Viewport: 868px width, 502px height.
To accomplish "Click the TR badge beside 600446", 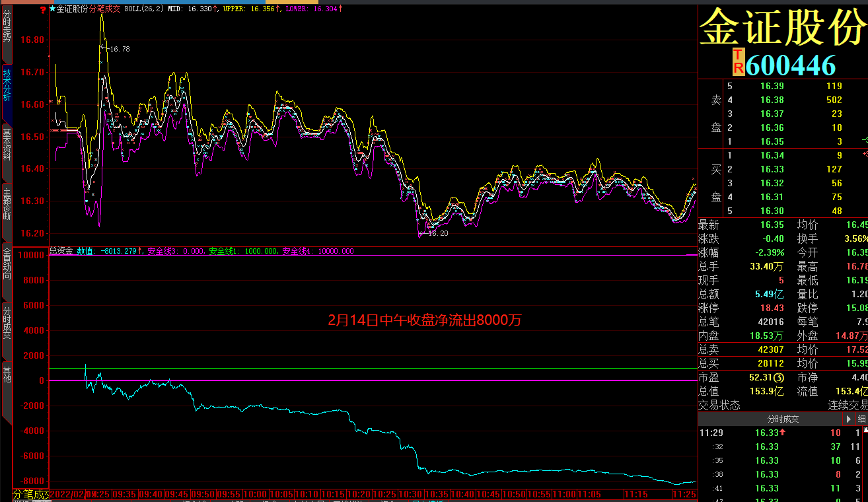I will tap(739, 61).
